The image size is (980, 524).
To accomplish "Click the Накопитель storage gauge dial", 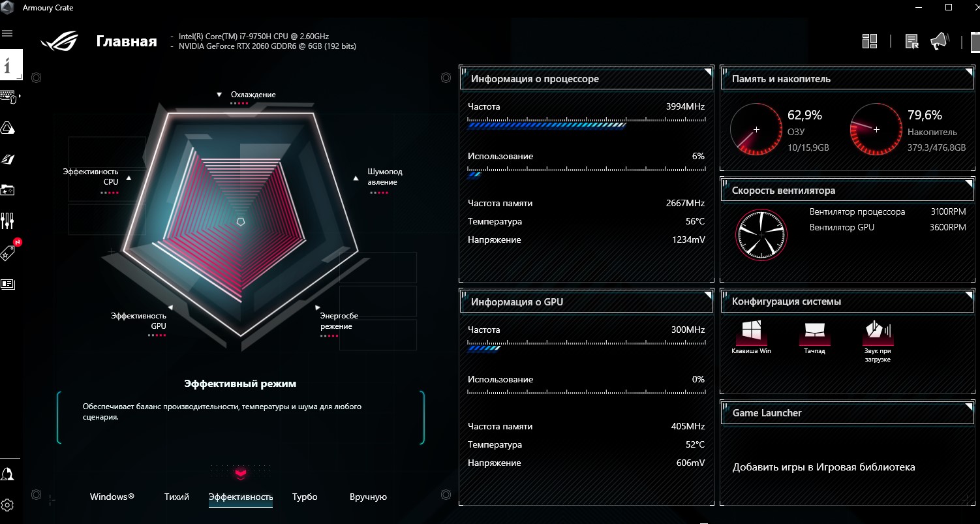I will 876,130.
